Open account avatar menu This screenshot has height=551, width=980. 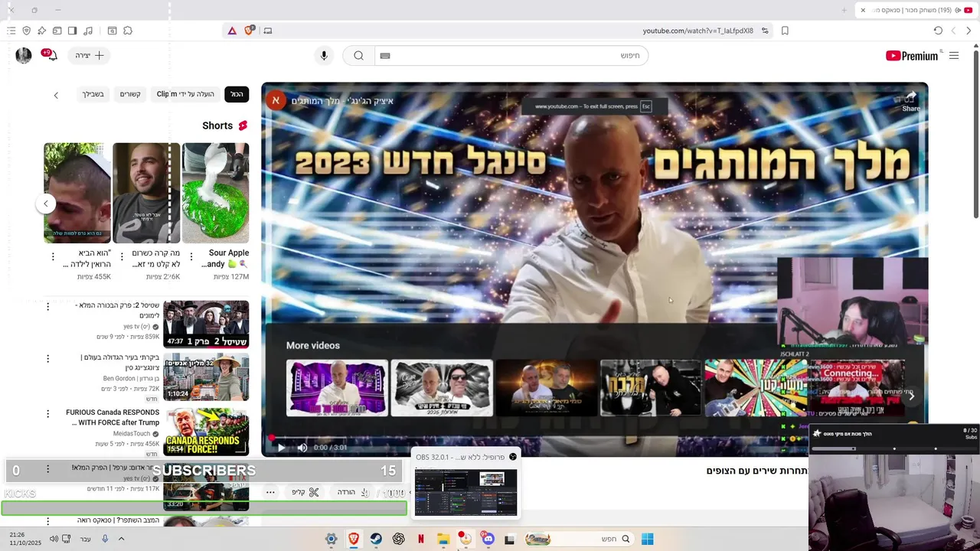coord(24,55)
